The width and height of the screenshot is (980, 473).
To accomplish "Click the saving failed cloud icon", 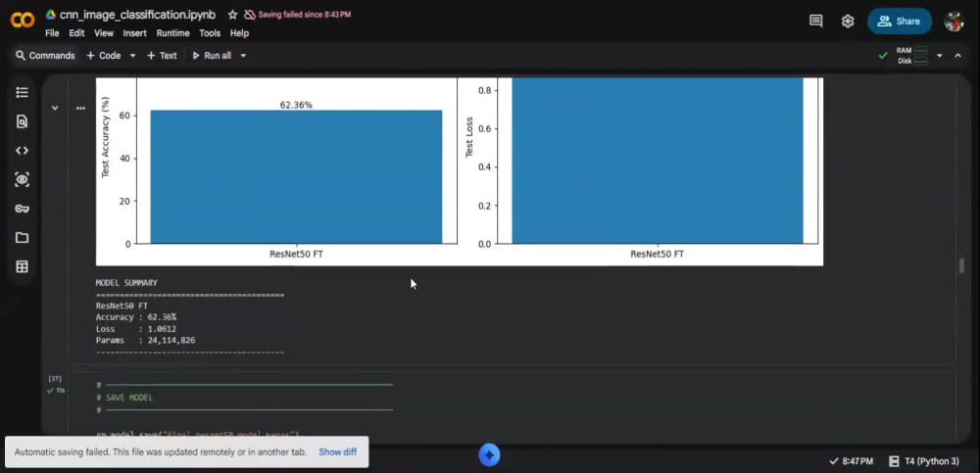I will 250,15.
